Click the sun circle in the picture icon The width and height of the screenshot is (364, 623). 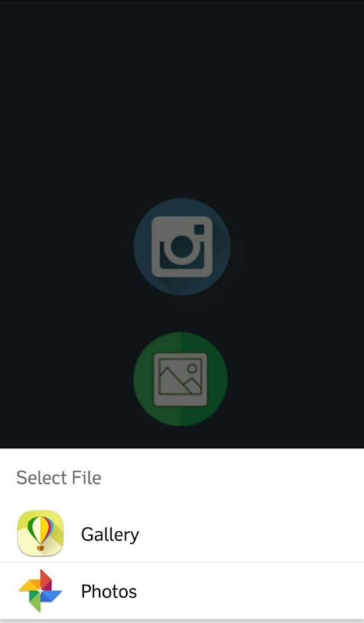click(x=192, y=368)
